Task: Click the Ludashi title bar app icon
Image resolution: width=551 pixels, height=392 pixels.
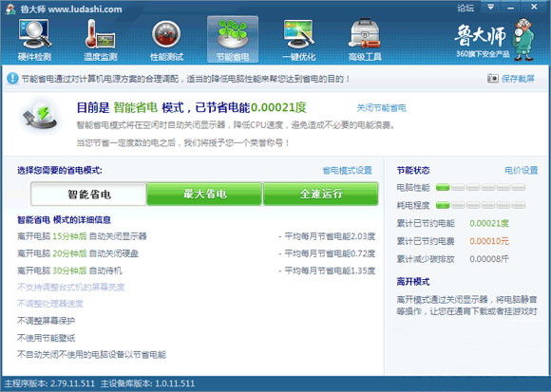Action: pos(10,9)
